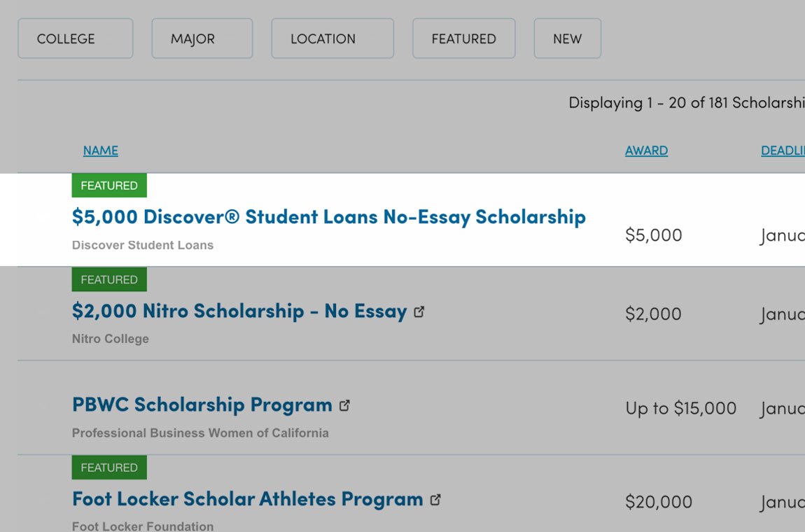Image resolution: width=805 pixels, height=532 pixels.
Task: Sort the list by NAME column
Action: click(100, 150)
